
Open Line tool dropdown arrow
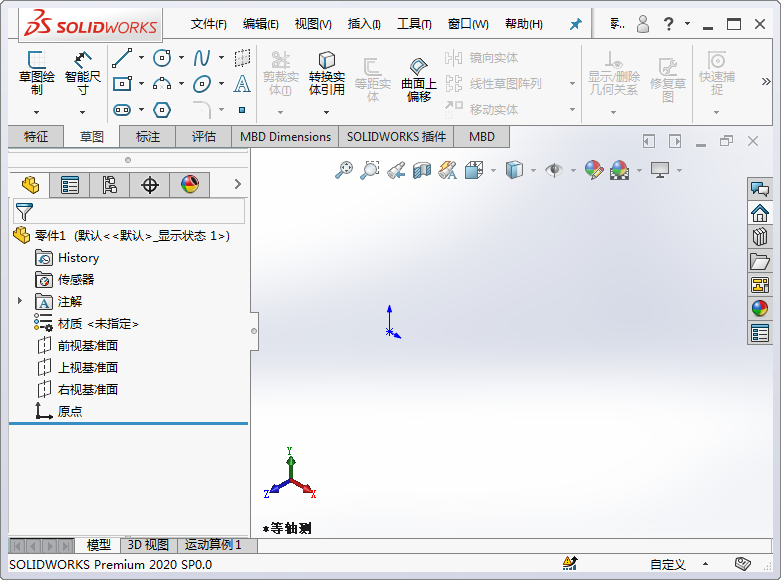pyautogui.click(x=141, y=58)
